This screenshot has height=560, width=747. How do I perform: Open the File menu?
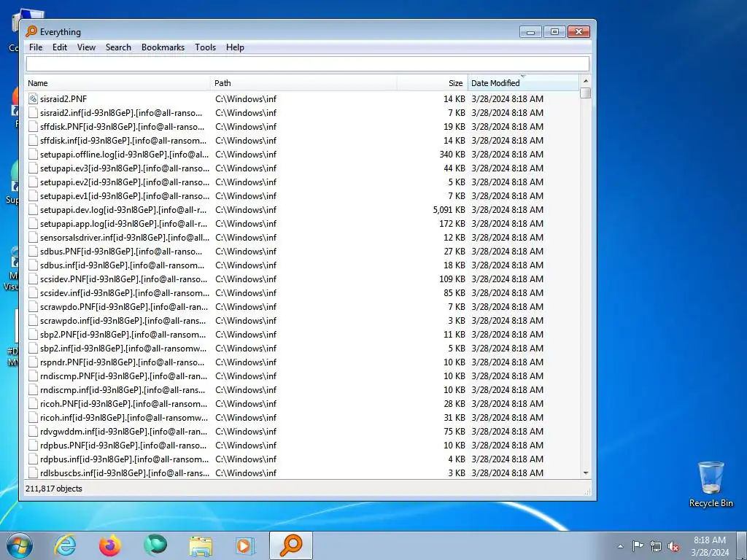(x=36, y=47)
